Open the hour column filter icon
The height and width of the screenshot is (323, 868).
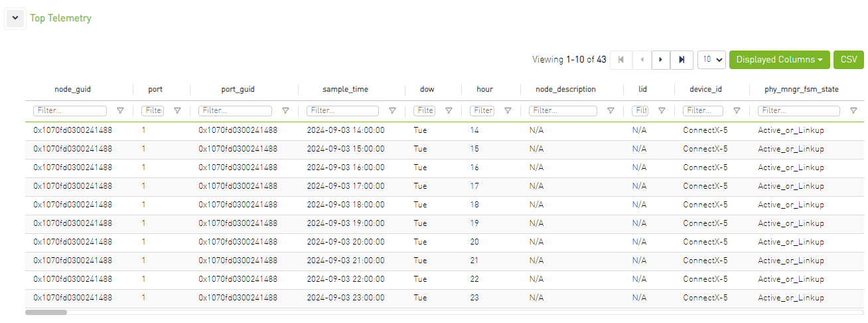tap(508, 111)
